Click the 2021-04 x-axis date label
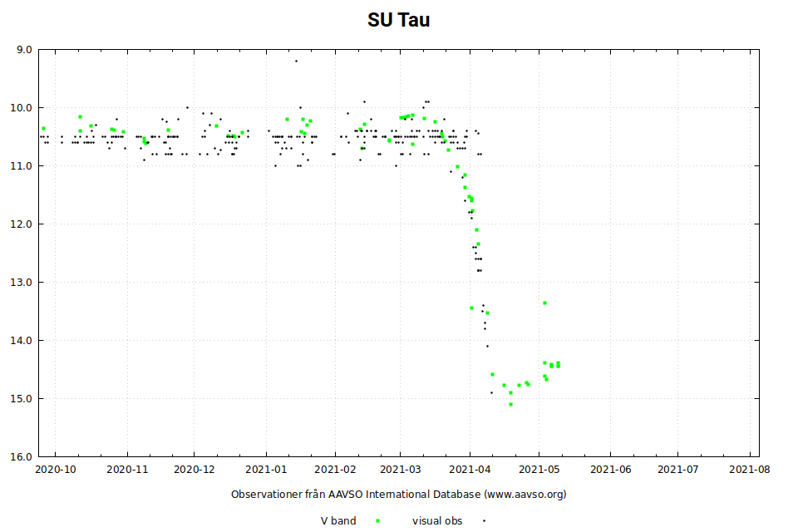 470,470
